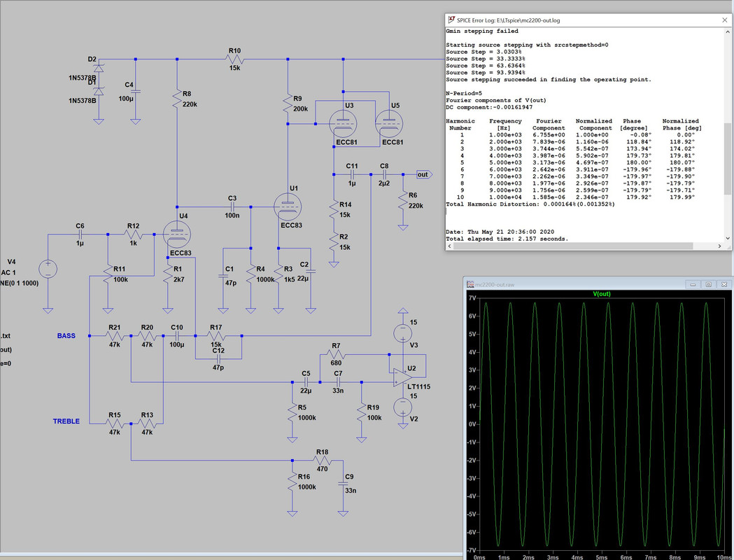Click the 'Gmin stepping failed' log line

(x=482, y=31)
